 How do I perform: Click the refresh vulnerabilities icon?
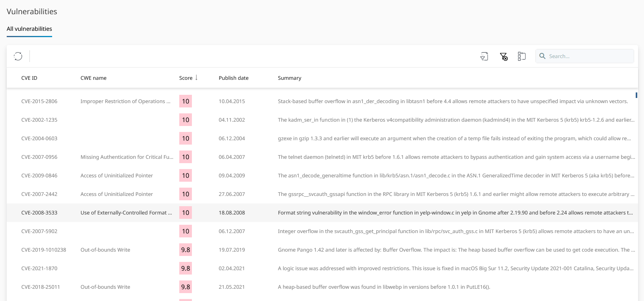click(18, 56)
